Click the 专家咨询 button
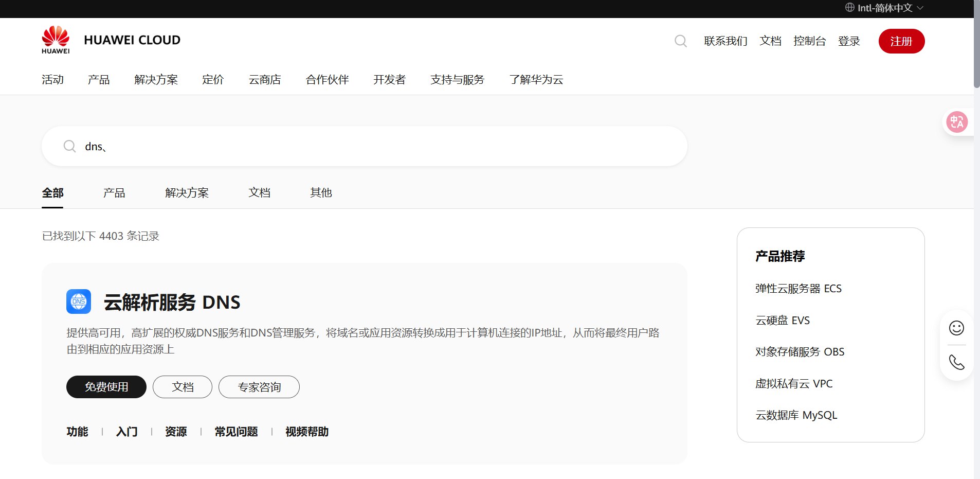 (x=259, y=387)
